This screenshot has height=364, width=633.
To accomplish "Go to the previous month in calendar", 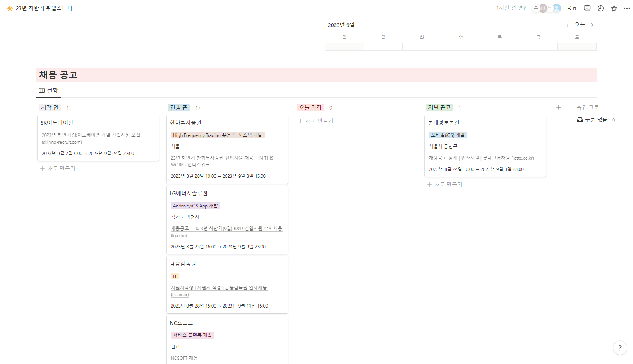I will pyautogui.click(x=567, y=25).
